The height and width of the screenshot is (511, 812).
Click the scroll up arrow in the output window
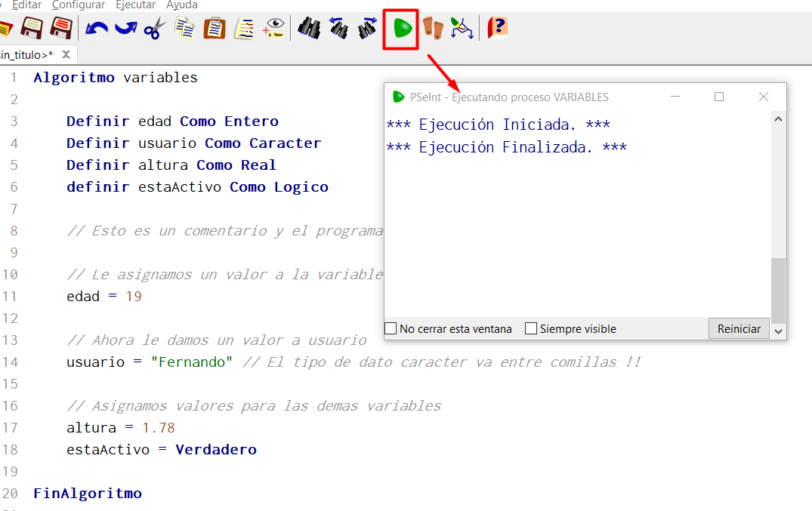tap(778, 119)
